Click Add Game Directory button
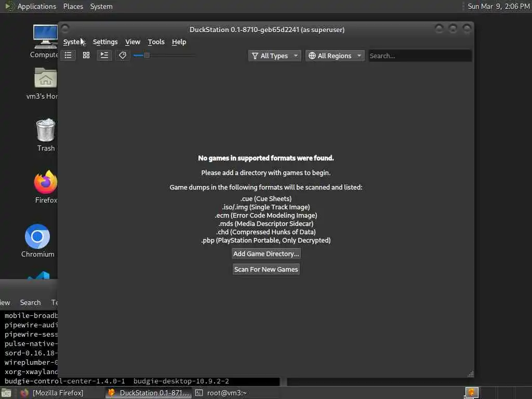The width and height of the screenshot is (532, 399). 266,254
